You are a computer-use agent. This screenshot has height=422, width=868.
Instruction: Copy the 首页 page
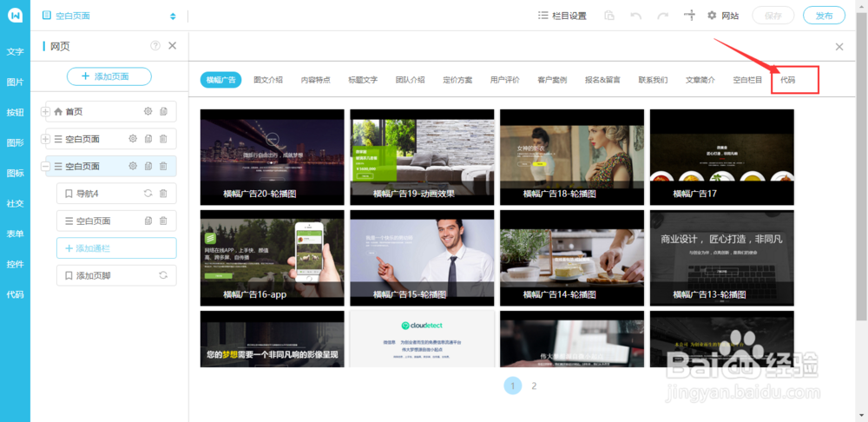click(x=163, y=111)
